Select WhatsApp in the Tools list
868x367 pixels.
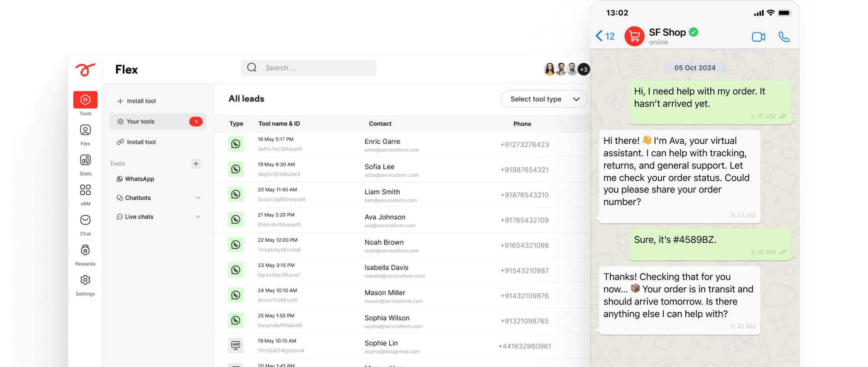(x=139, y=179)
